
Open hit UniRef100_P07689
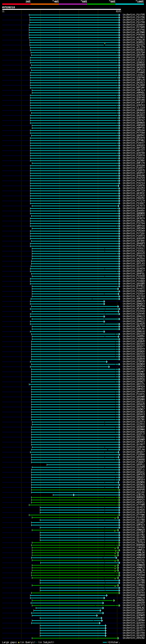tap(134, 278)
